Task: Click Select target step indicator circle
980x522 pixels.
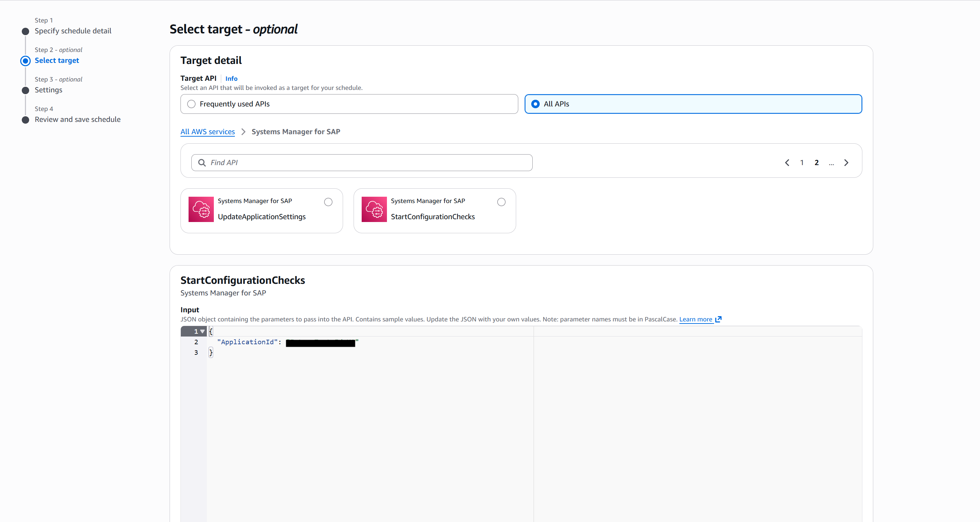Action: click(26, 61)
